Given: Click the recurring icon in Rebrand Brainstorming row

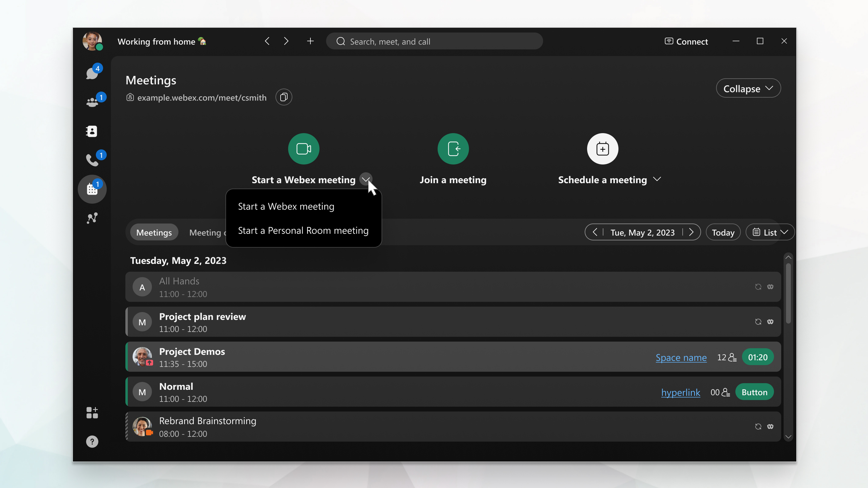Looking at the screenshot, I should [758, 427].
